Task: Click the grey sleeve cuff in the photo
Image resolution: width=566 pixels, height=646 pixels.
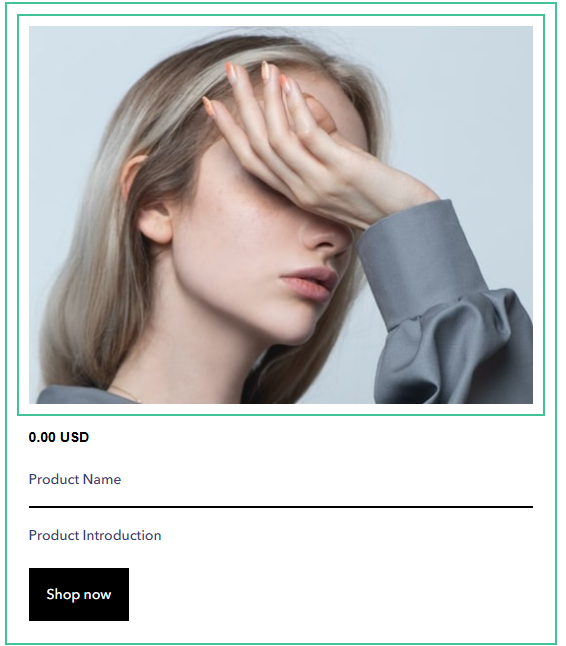Action: 420,264
